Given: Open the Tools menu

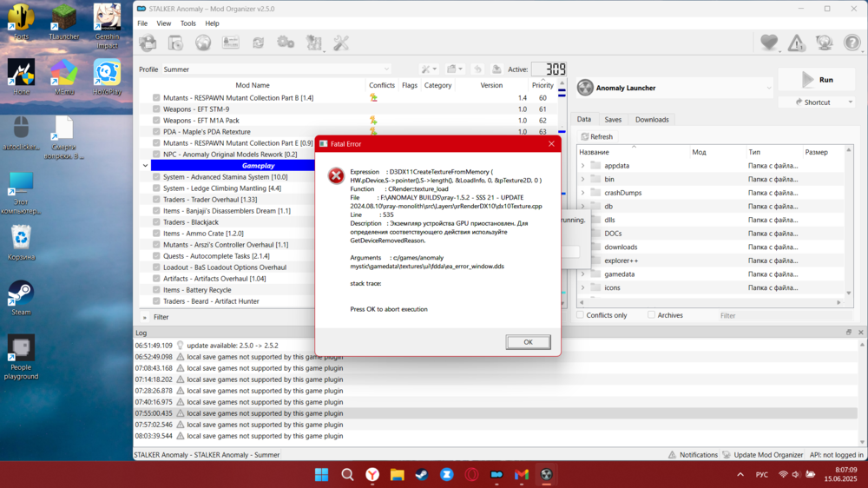Looking at the screenshot, I should (x=187, y=23).
